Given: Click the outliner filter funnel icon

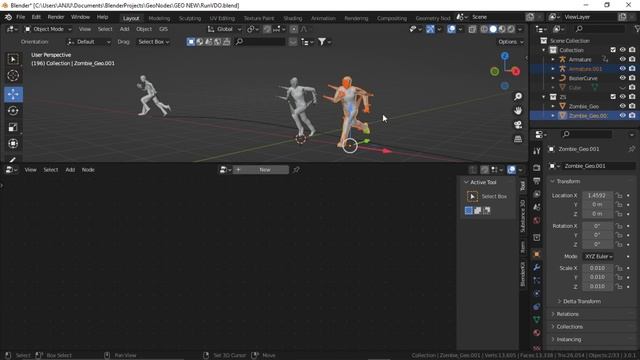Looking at the screenshot, I should (x=637, y=29).
